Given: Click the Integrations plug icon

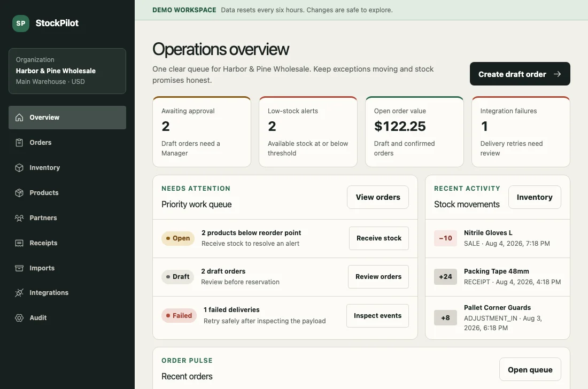Looking at the screenshot, I should pyautogui.click(x=19, y=293).
